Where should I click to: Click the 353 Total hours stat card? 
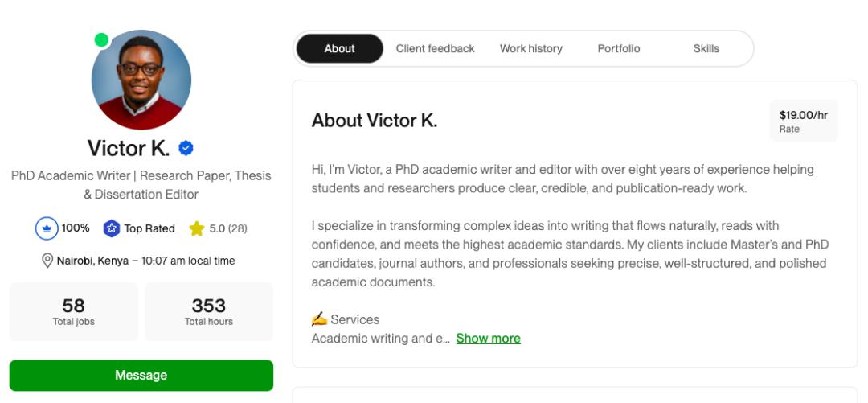point(209,311)
